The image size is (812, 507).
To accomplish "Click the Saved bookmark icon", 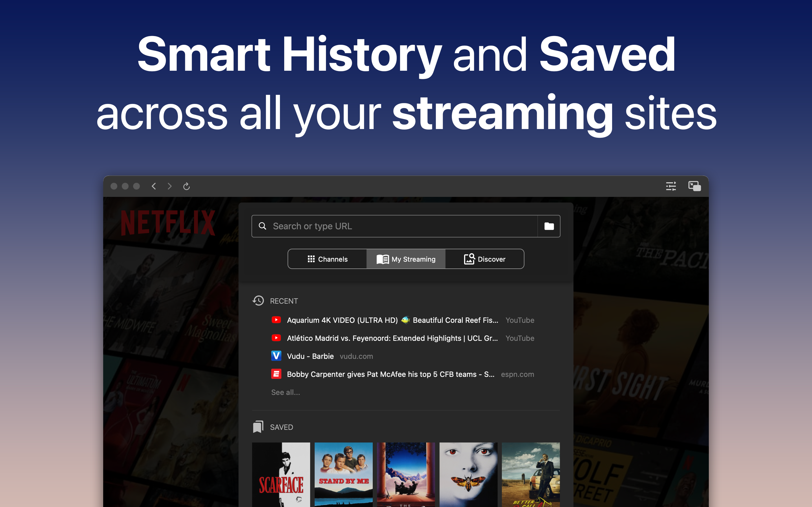I will point(258,427).
